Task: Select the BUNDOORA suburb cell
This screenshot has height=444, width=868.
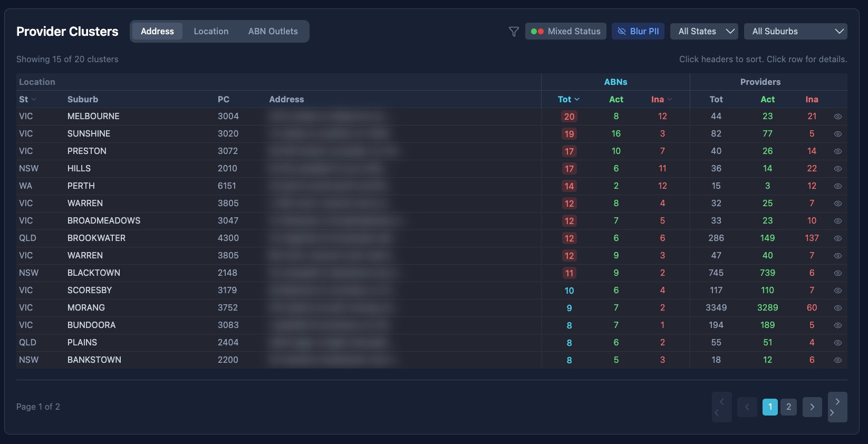Action: 91,325
